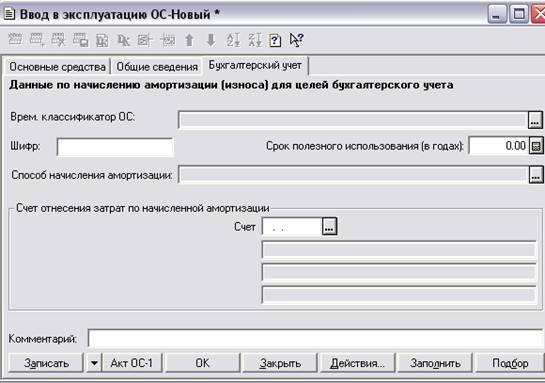The height and width of the screenshot is (383, 545).
Task: Click the move row up arrow icon
Action: point(189,40)
